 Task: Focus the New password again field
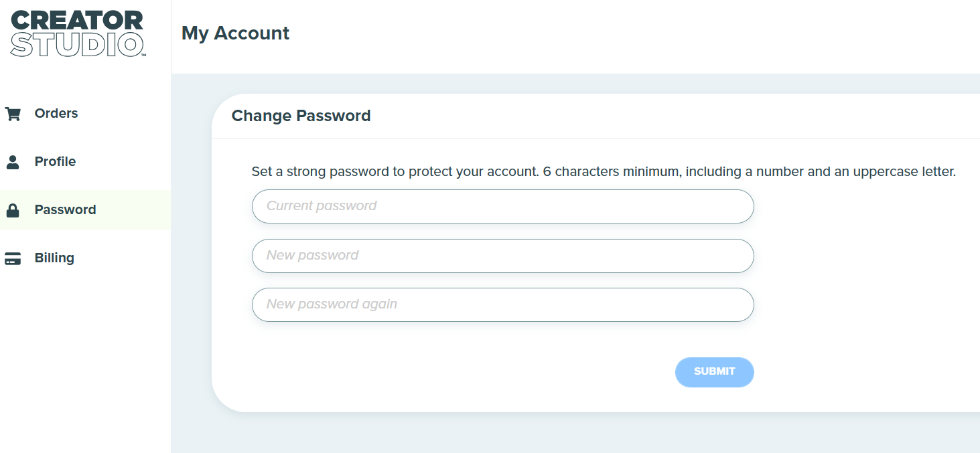pyautogui.click(x=502, y=304)
